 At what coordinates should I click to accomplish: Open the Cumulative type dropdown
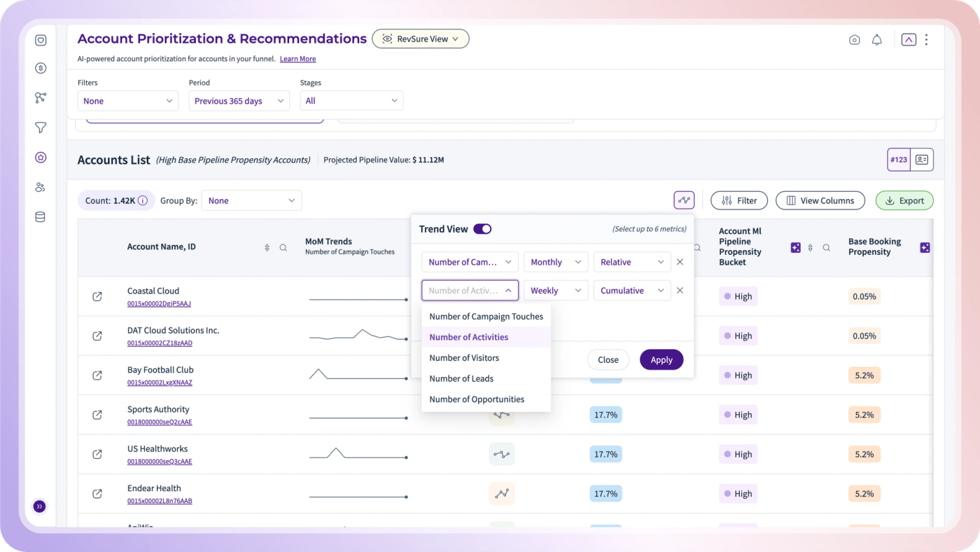click(632, 290)
